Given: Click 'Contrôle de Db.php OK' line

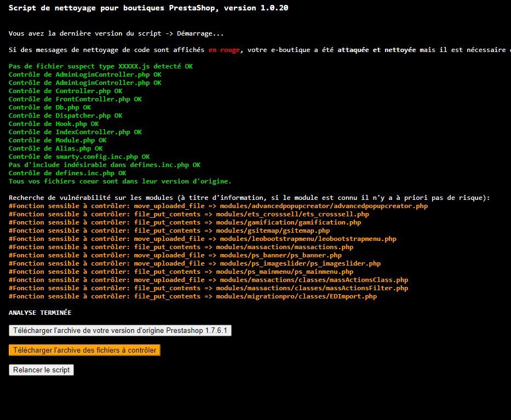Looking at the screenshot, I should (50, 107).
